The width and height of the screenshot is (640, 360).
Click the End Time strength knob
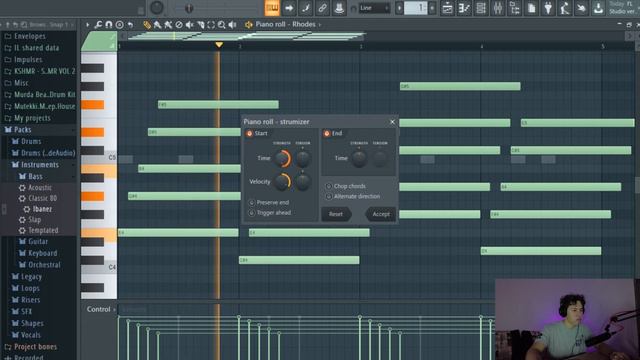pos(359,158)
